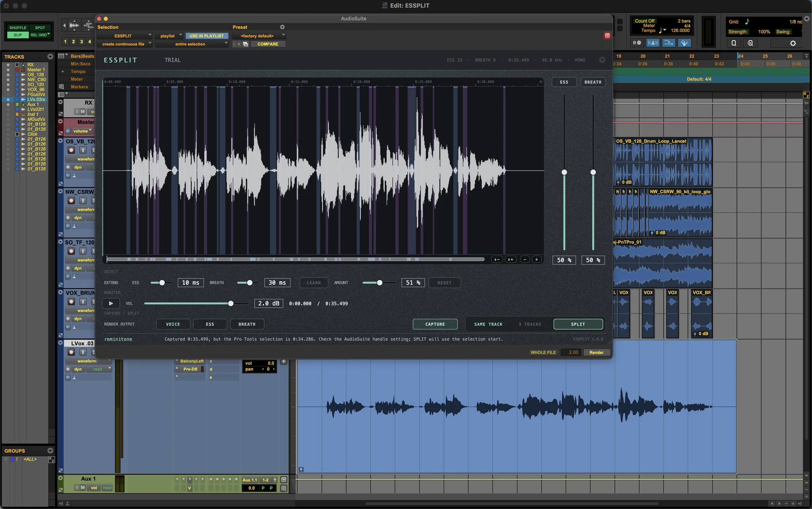Toggle USE IN PLAYLIST button
Screen dimensions: 812x509
(x=207, y=36)
